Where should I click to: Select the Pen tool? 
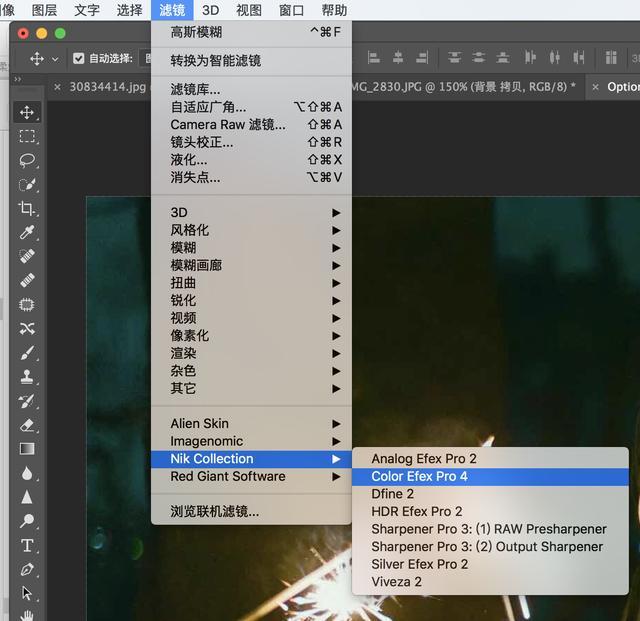(27, 569)
